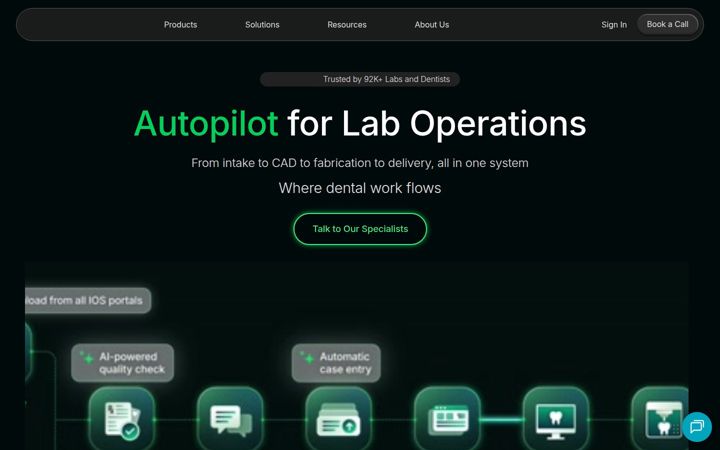Open the About Us menu

coord(432,25)
